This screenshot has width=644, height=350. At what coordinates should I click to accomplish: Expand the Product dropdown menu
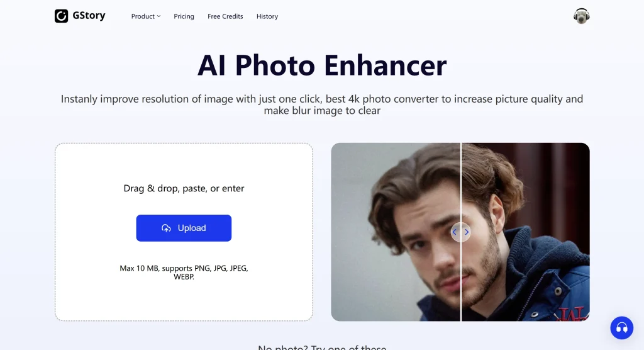146,16
